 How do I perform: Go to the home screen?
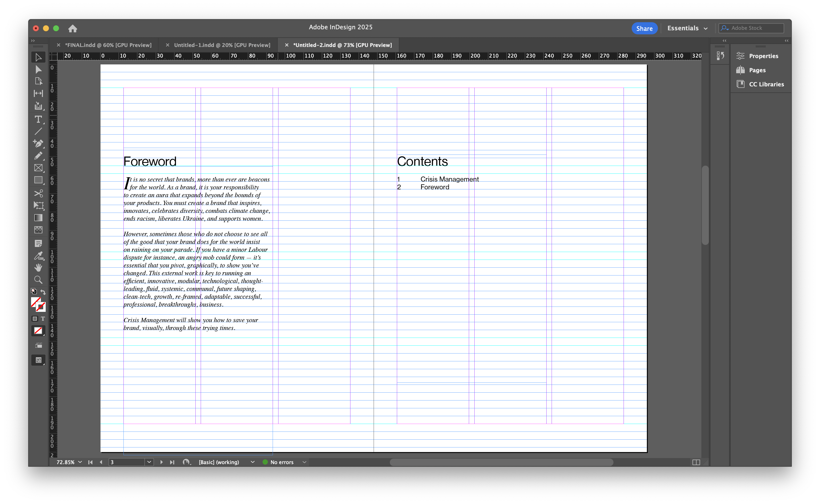(73, 28)
